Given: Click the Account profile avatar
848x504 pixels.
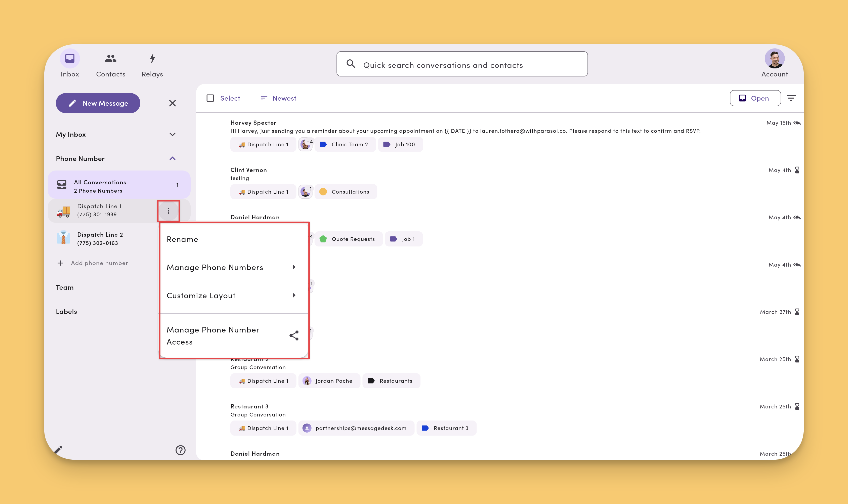Looking at the screenshot, I should tap(774, 58).
